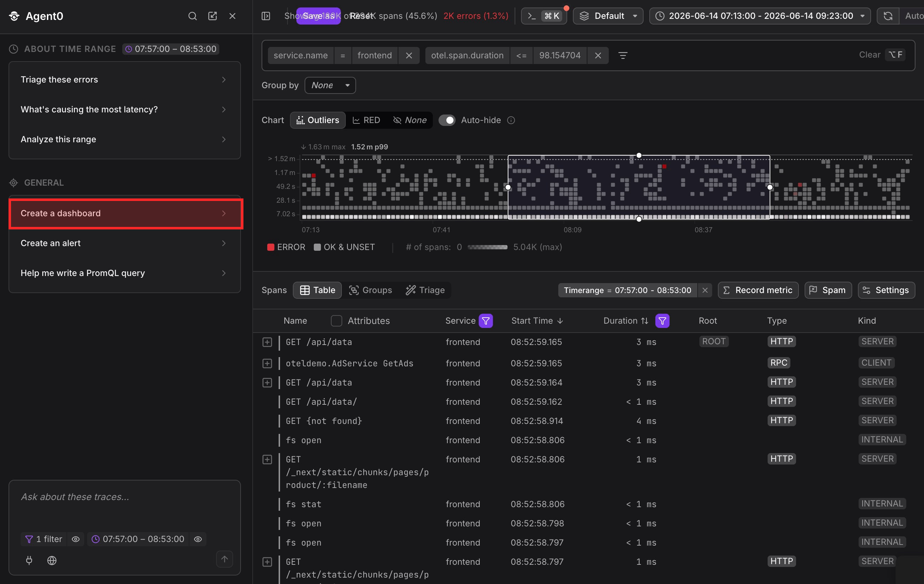Click the globe web search icon
The height and width of the screenshot is (584, 924).
coord(52,561)
